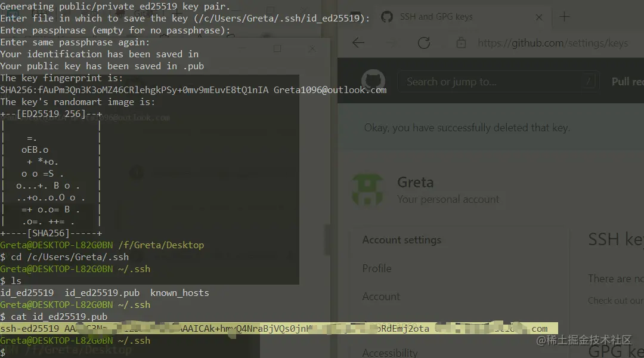
Task: Open Account in settings sidebar
Action: [380, 297]
